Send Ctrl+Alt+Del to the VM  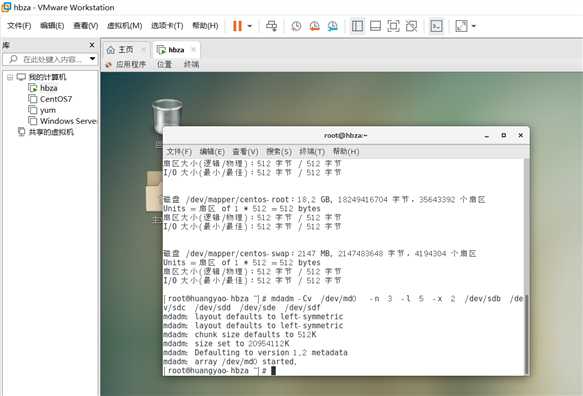click(271, 26)
